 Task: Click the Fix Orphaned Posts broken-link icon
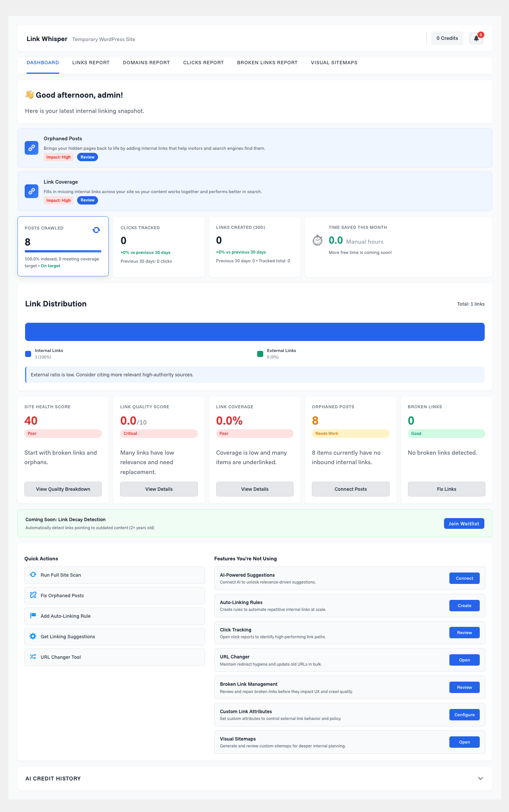point(33,595)
